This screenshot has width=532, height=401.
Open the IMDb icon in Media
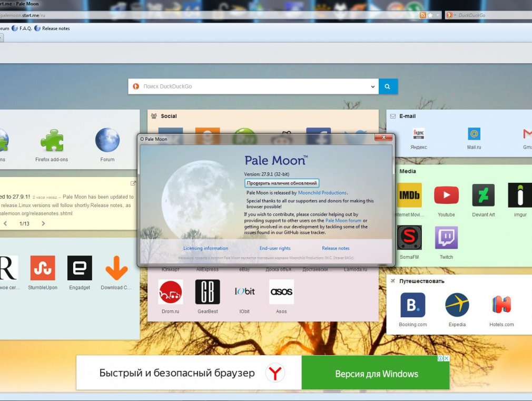click(409, 195)
